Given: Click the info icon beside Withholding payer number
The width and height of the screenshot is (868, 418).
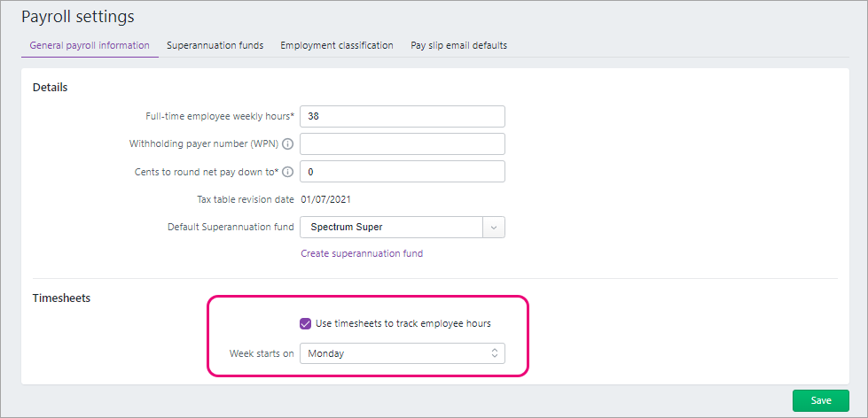Looking at the screenshot, I should click(x=288, y=144).
